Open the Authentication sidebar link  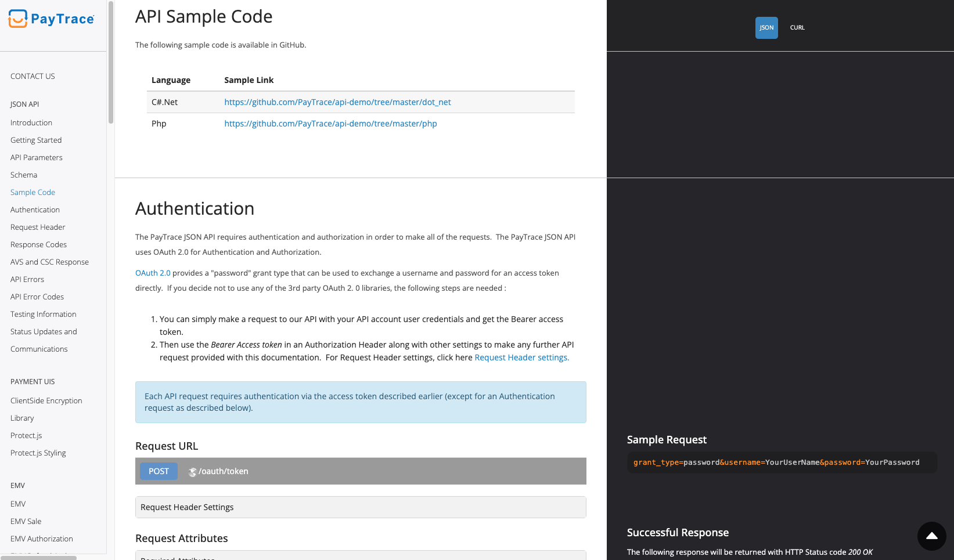[x=34, y=209]
